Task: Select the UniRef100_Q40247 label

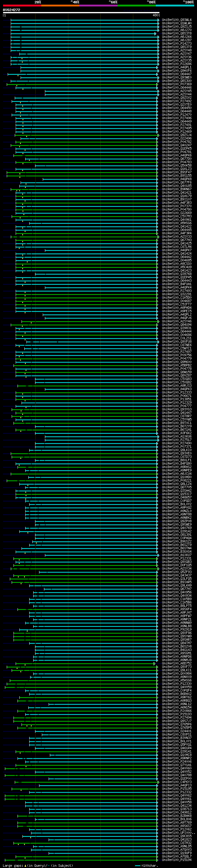Action: 177,146
